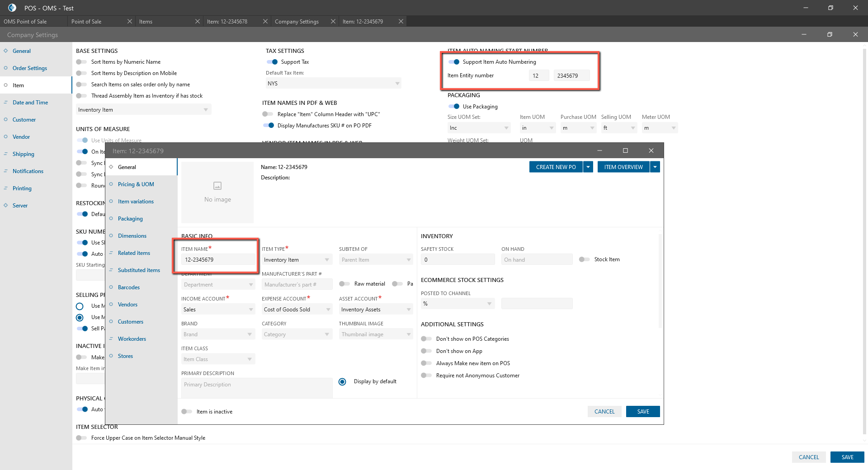Close the Item: 12-2345678 tab
Image resolution: width=868 pixels, height=470 pixels.
(x=265, y=21)
